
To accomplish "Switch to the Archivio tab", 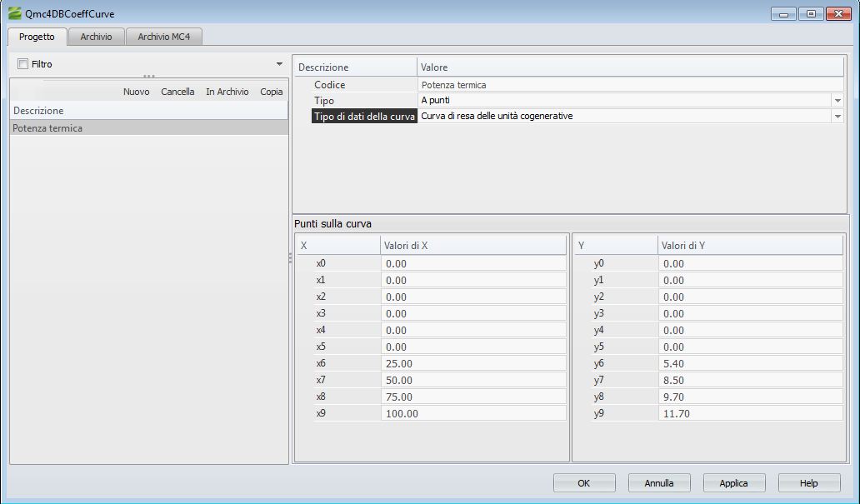I will click(x=96, y=37).
